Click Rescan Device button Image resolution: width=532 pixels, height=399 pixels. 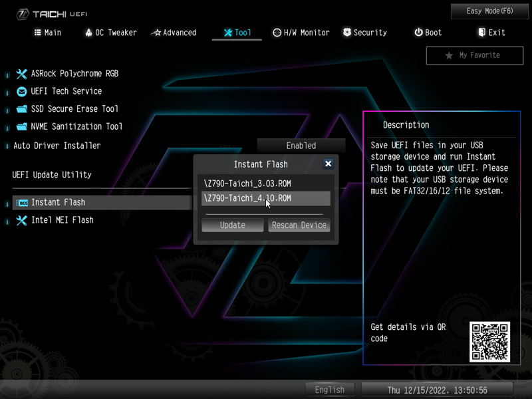[299, 225]
